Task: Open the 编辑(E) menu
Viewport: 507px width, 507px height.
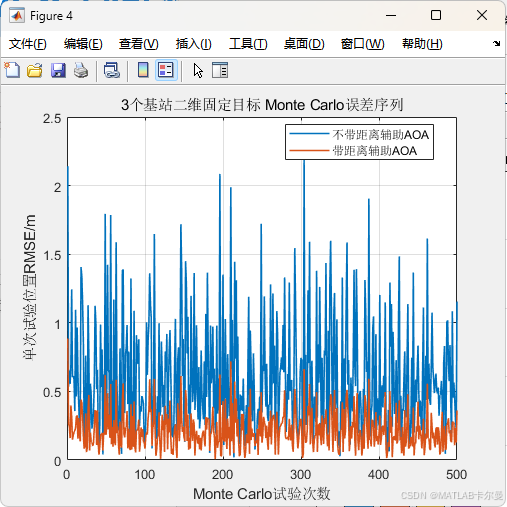Action: click(83, 44)
